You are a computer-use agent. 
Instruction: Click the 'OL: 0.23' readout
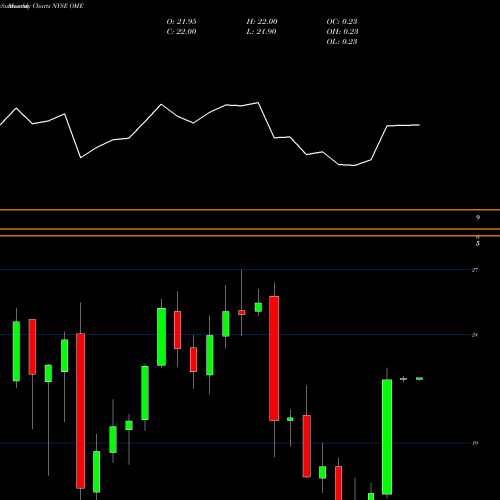click(x=342, y=42)
